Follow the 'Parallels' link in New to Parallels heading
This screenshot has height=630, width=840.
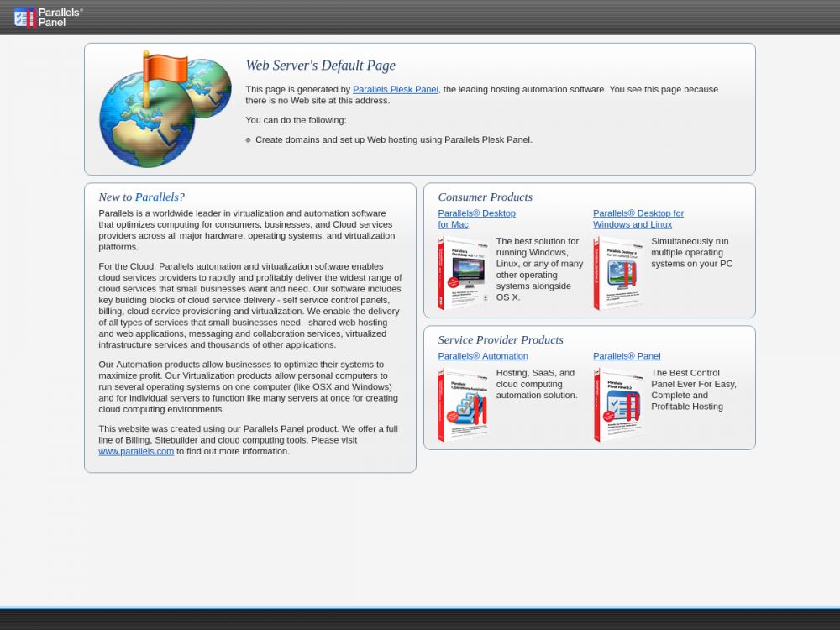156,197
